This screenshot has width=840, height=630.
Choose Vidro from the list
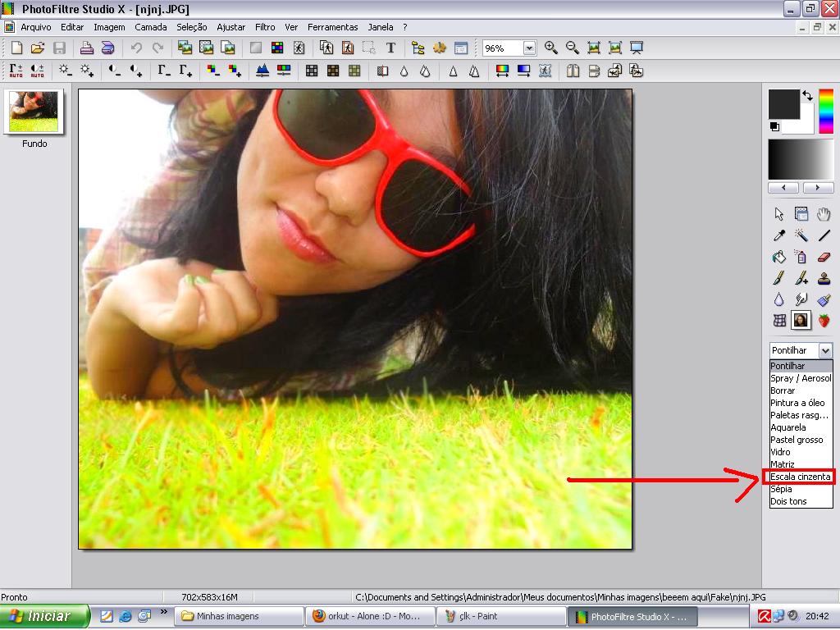[x=801, y=452]
